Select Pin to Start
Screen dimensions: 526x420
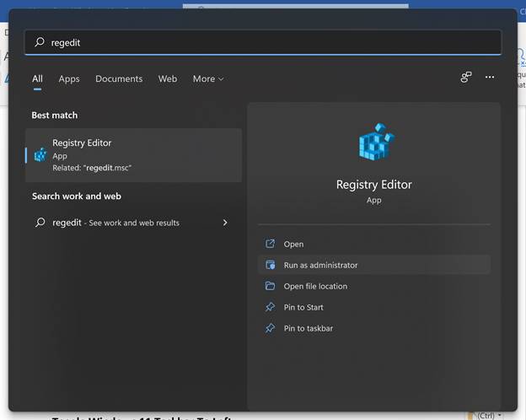coord(373,307)
